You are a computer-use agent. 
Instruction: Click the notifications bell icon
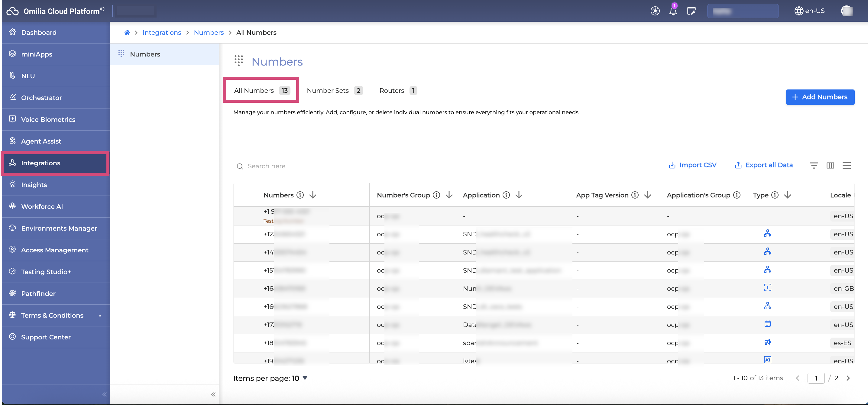click(673, 11)
